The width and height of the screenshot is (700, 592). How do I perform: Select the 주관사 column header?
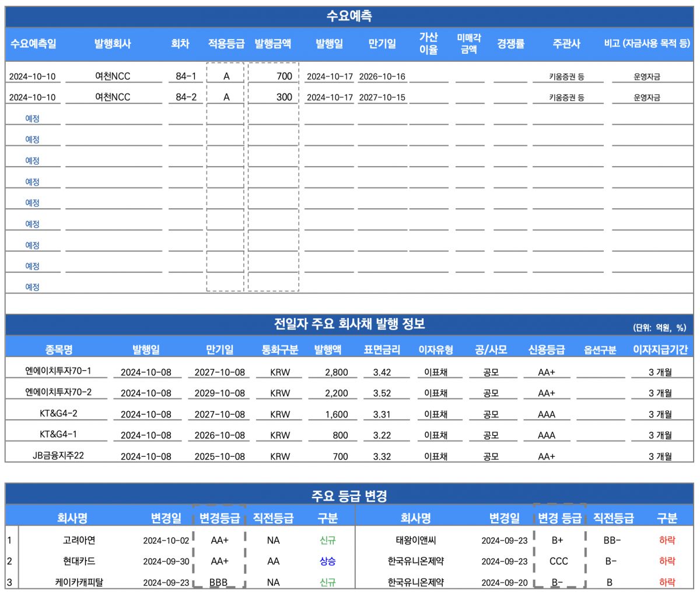(566, 44)
